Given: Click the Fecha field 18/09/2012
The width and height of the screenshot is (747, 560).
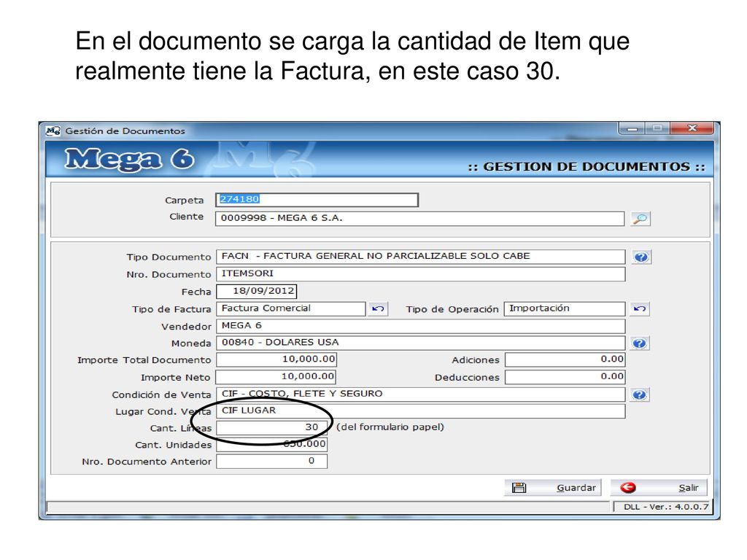Looking at the screenshot, I should point(257,292).
